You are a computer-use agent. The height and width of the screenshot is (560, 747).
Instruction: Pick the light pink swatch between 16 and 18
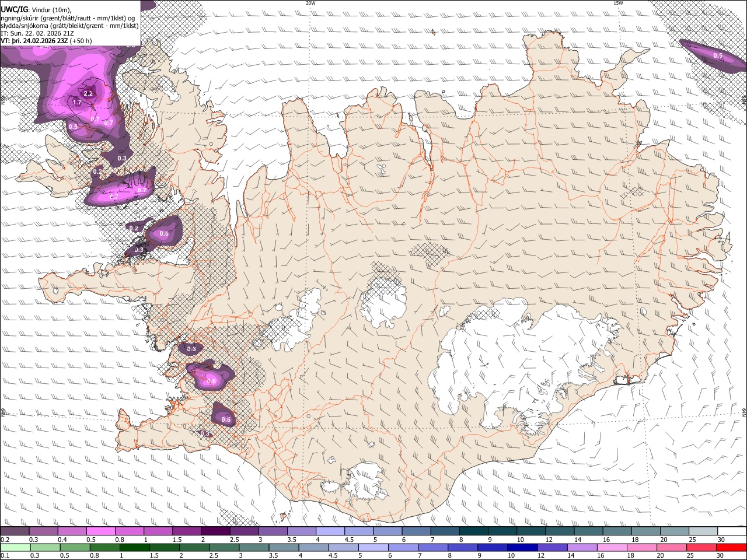[x=613, y=547]
